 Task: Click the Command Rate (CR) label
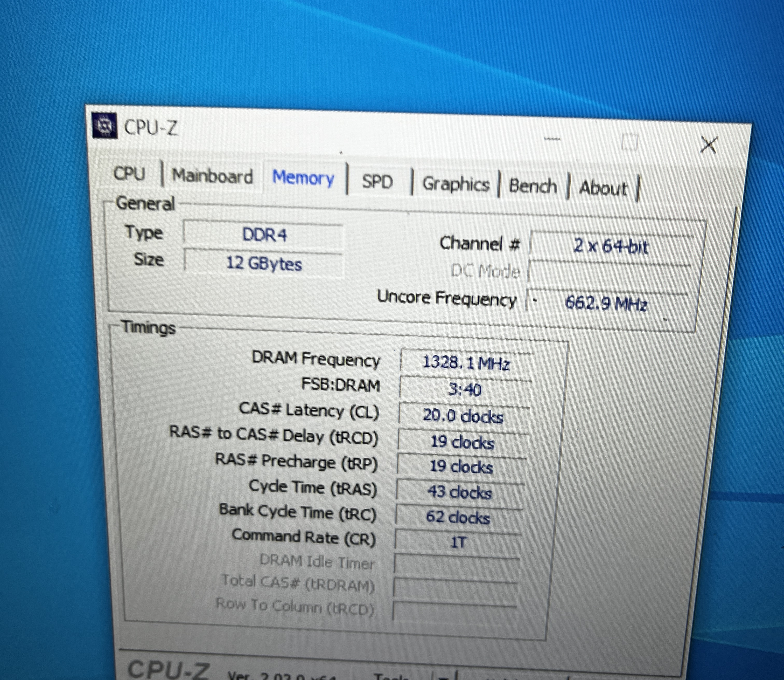[x=304, y=537]
